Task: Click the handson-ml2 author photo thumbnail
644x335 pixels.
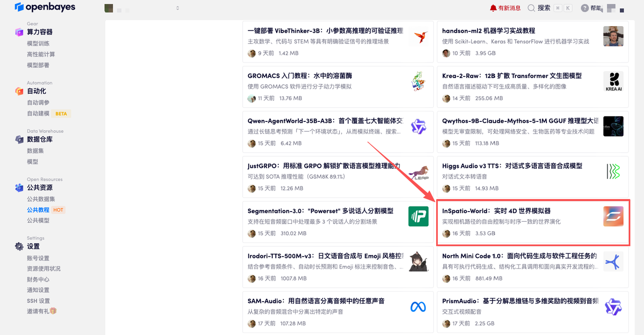Action: (613, 36)
